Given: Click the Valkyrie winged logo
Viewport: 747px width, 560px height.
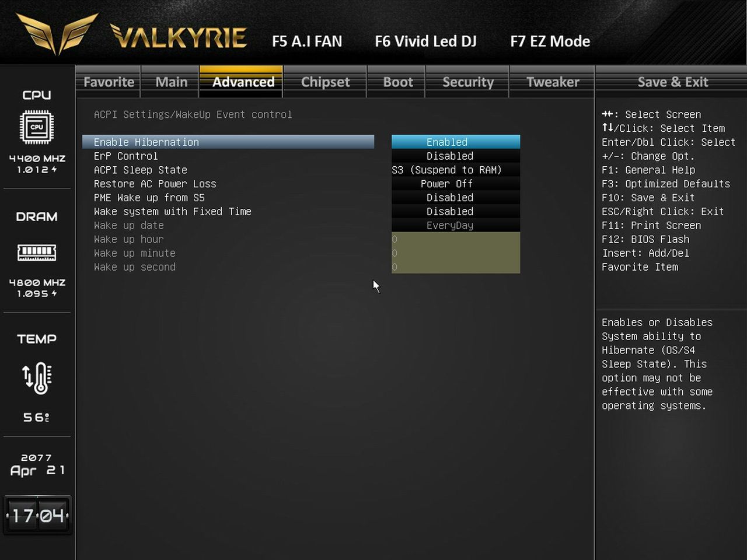Looking at the screenshot, I should pos(56,34).
